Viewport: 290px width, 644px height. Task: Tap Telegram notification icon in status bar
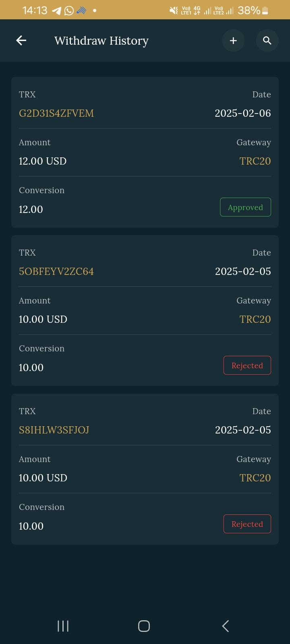click(56, 10)
